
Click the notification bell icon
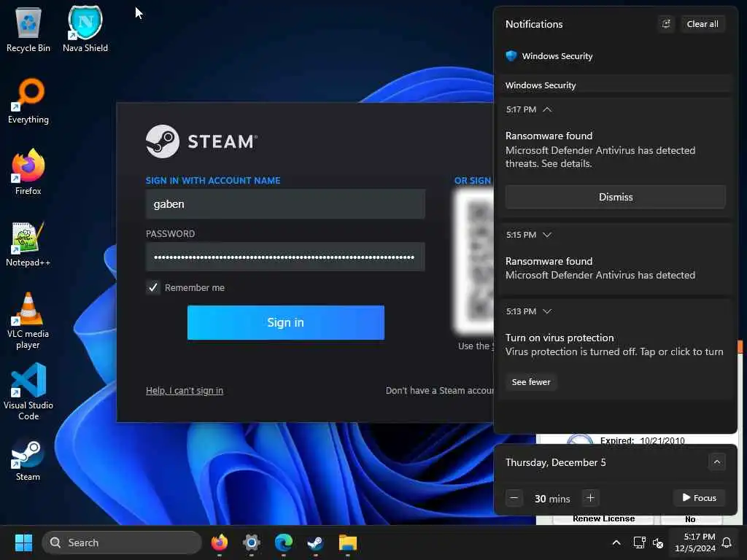coord(727,542)
